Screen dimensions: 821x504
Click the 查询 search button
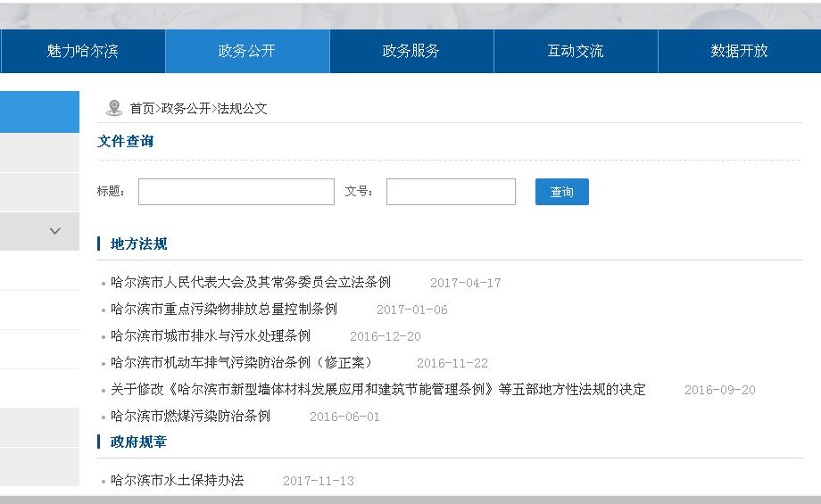562,192
